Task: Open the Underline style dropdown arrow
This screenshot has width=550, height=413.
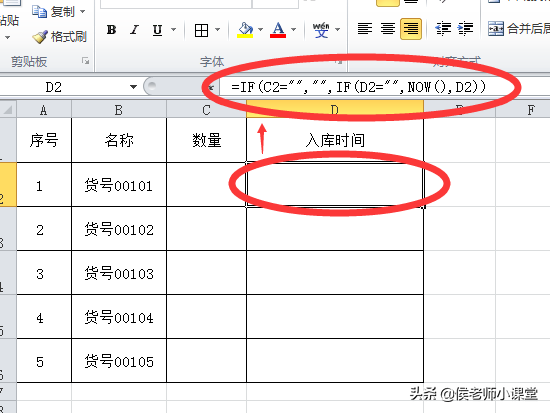Action: click(174, 29)
